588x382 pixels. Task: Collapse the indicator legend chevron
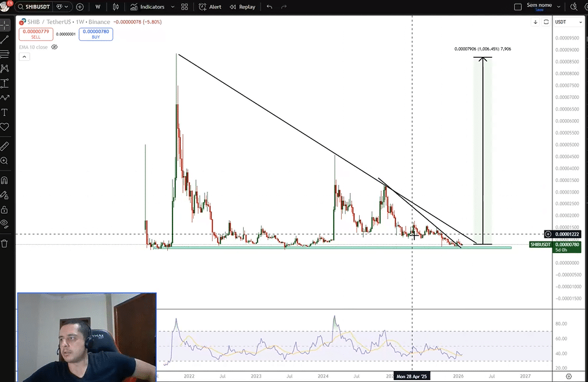[x=24, y=57]
